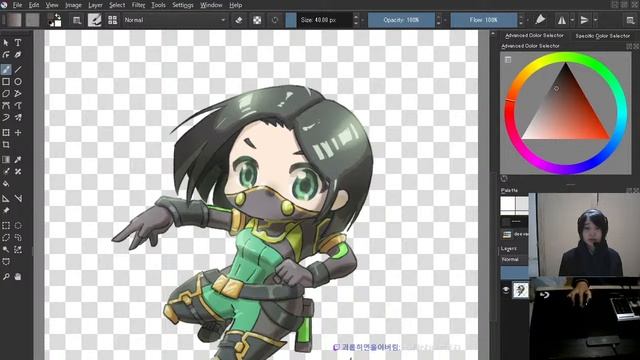640x360 pixels.
Task: Select the Crop tool
Action: 6,144
